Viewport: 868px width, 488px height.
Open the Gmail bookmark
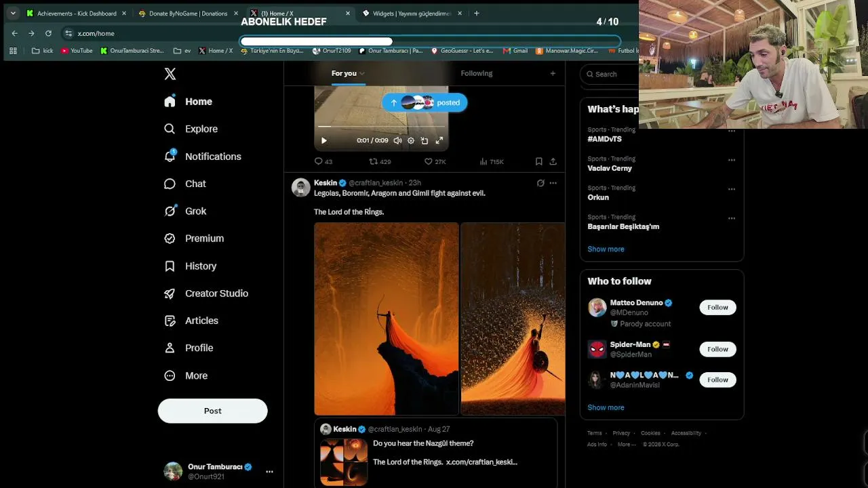click(x=515, y=51)
